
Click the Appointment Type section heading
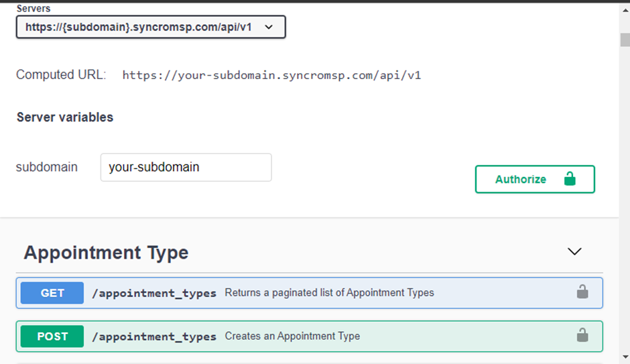pyautogui.click(x=106, y=253)
